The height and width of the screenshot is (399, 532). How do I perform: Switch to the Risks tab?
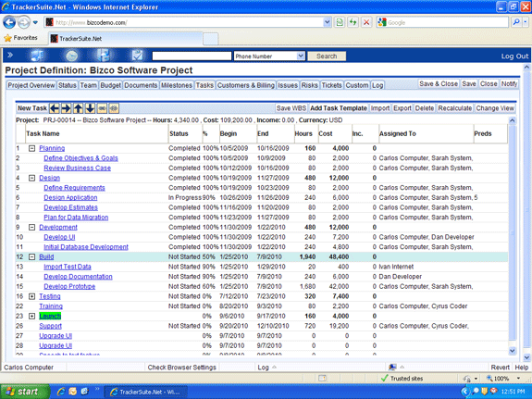pyautogui.click(x=309, y=85)
